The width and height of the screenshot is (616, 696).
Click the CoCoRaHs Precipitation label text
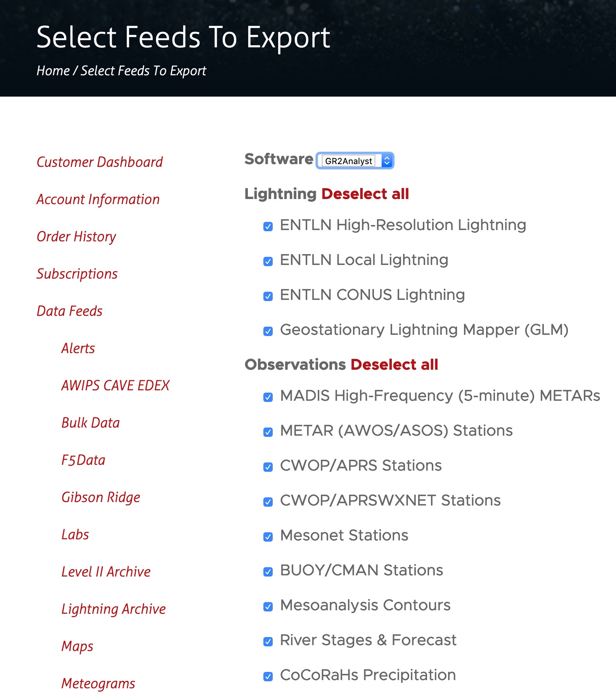[x=368, y=675]
